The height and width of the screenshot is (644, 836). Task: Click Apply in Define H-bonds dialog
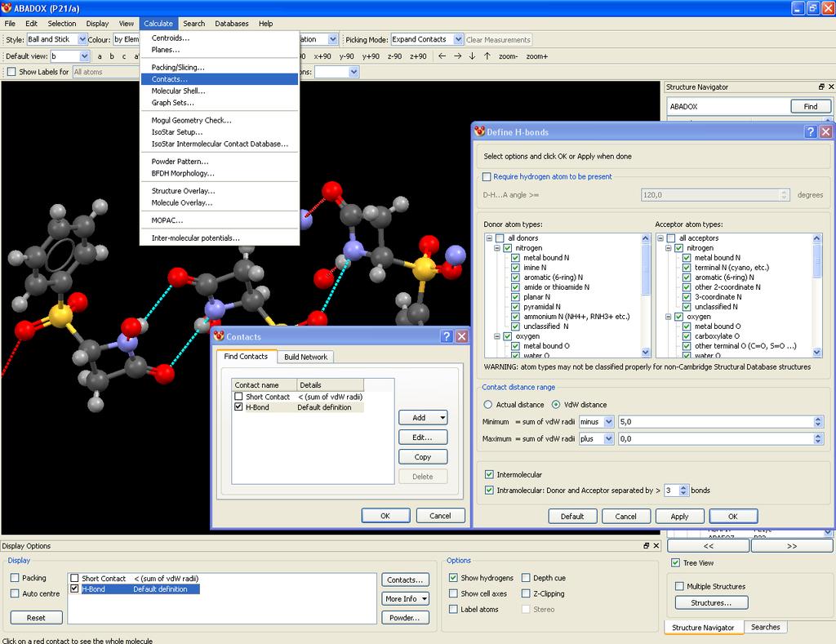679,516
